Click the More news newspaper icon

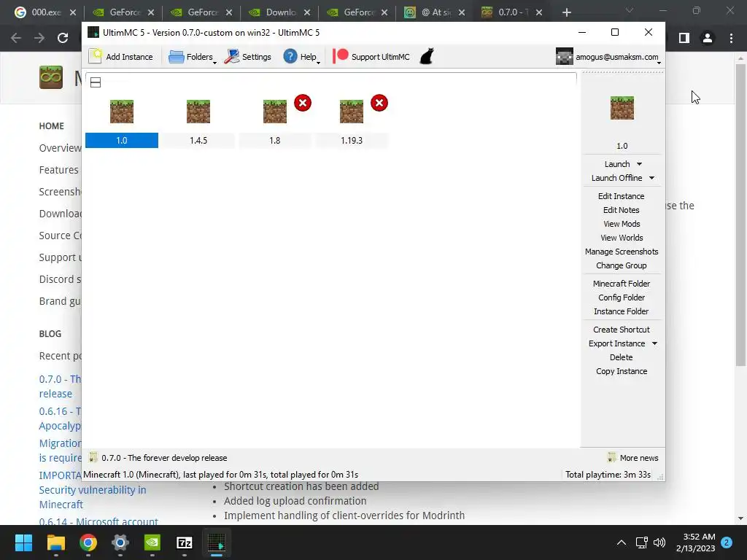click(x=612, y=458)
